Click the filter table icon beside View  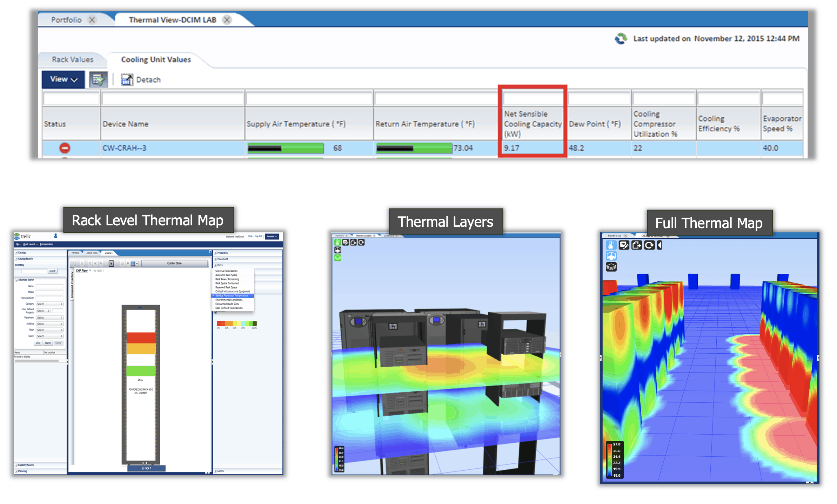pos(98,80)
